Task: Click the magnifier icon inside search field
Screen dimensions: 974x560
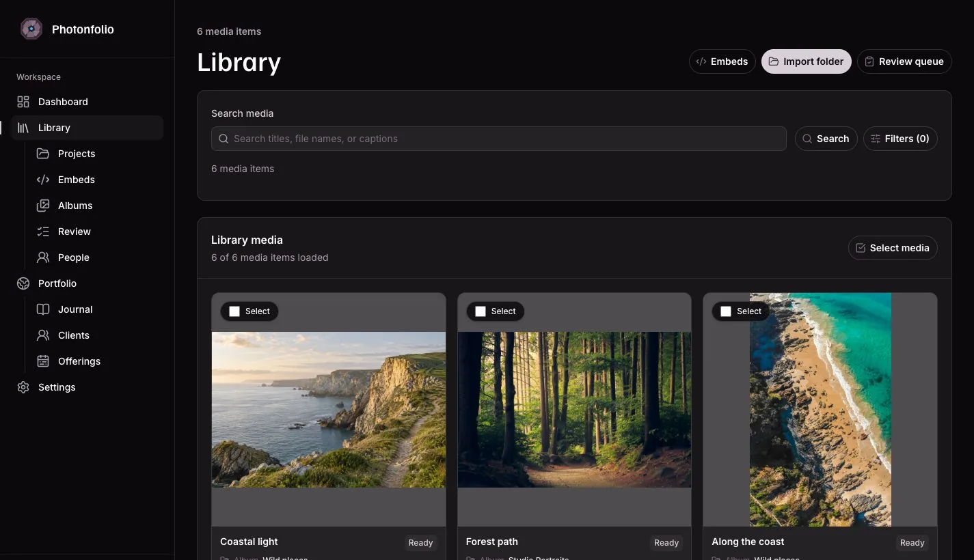Action: 224,139
